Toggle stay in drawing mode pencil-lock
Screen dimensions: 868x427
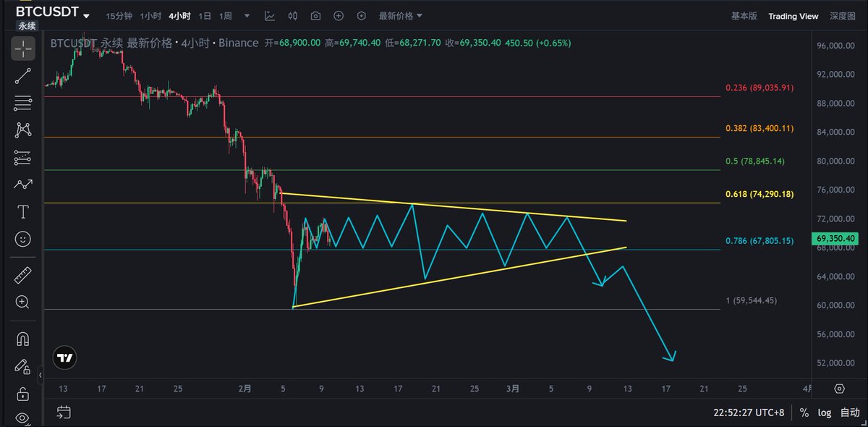(22, 365)
